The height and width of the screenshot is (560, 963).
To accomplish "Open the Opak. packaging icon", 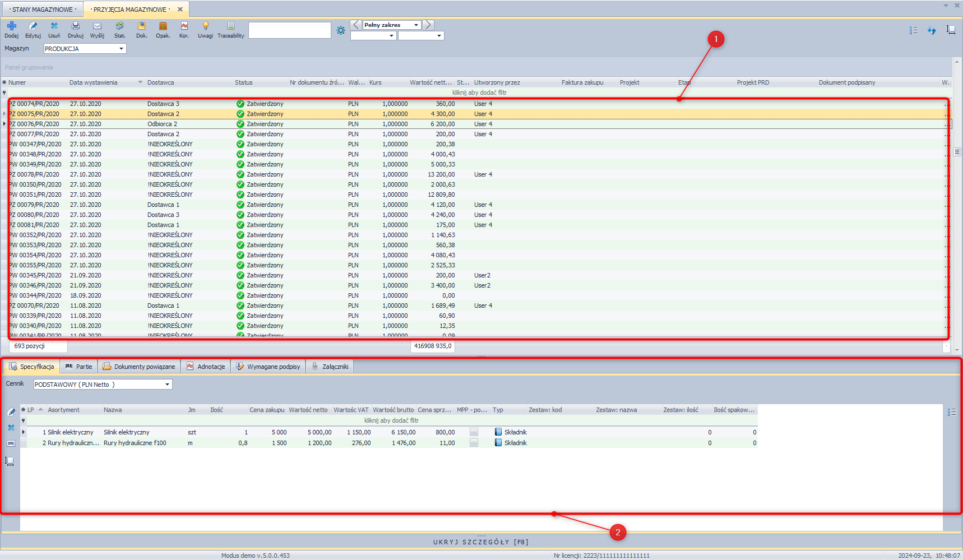I will [163, 26].
